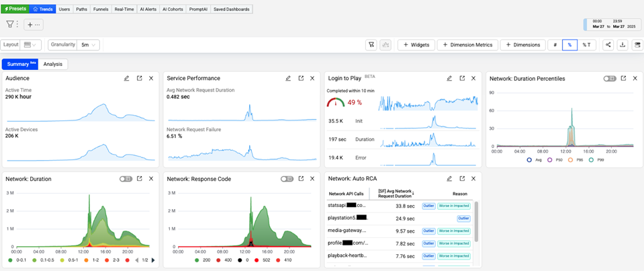Edit the Audience widget

click(x=126, y=79)
